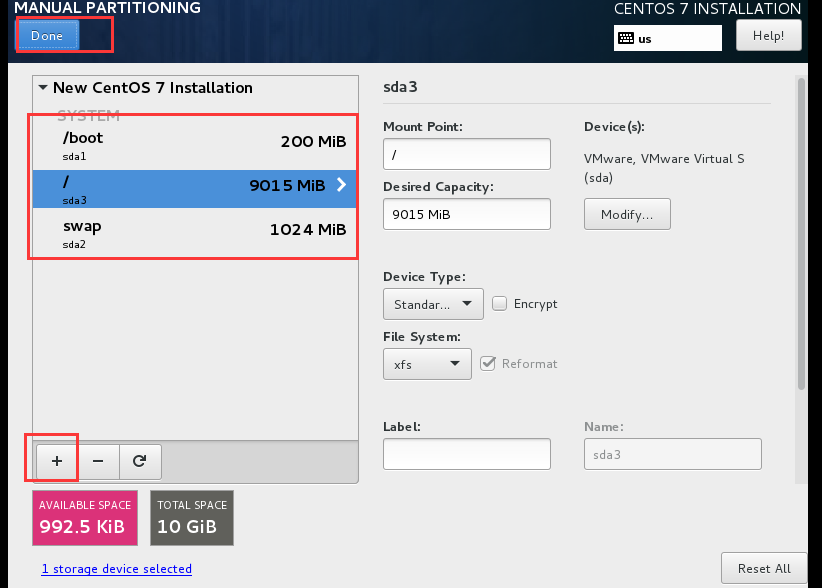The image size is (822, 588).
Task: Click the Done button
Action: (x=47, y=36)
